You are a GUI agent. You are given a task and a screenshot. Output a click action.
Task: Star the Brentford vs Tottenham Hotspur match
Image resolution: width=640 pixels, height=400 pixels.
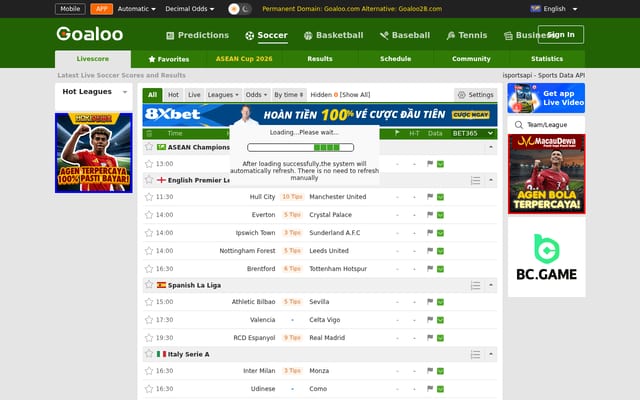coord(149,269)
